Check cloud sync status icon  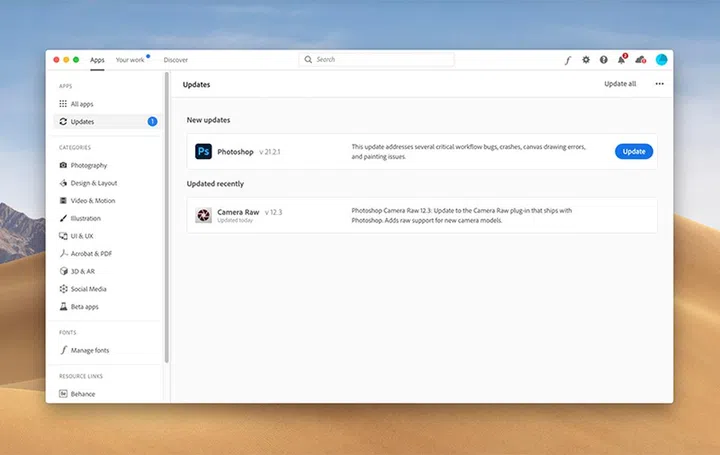point(640,60)
